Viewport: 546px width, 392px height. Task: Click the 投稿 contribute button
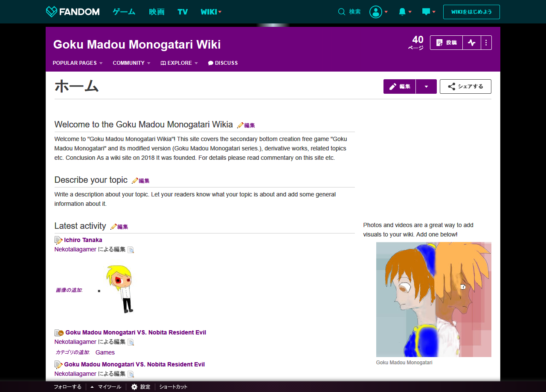pos(446,43)
